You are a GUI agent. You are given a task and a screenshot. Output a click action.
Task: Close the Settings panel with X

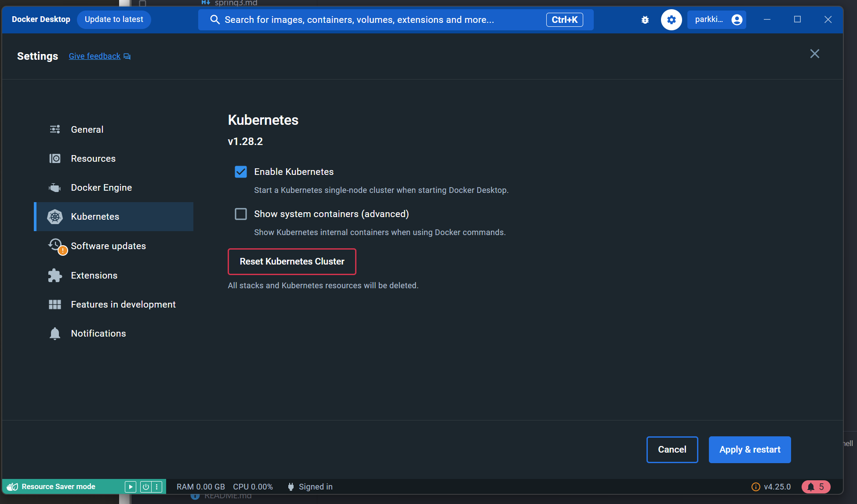[x=814, y=54]
